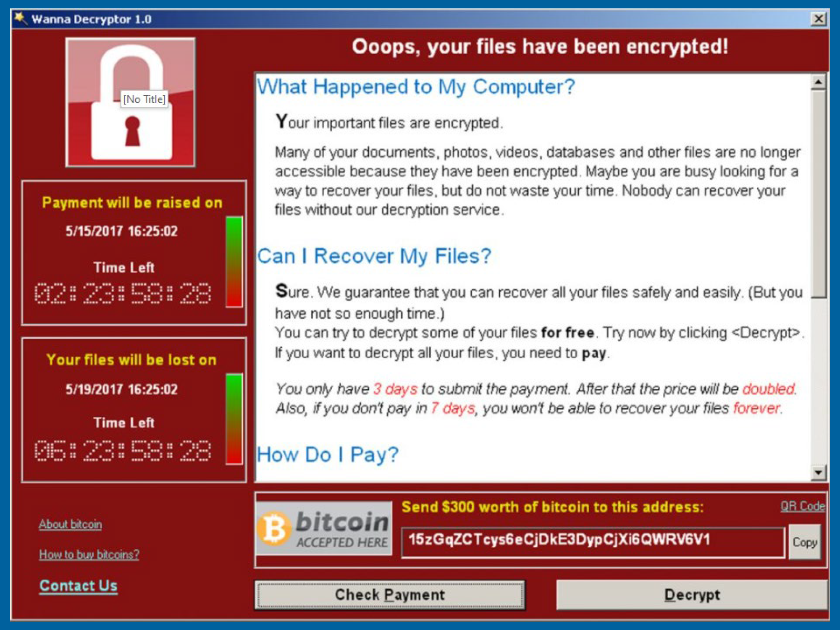Click the files lost progress bar
840x630 pixels.
(x=234, y=419)
